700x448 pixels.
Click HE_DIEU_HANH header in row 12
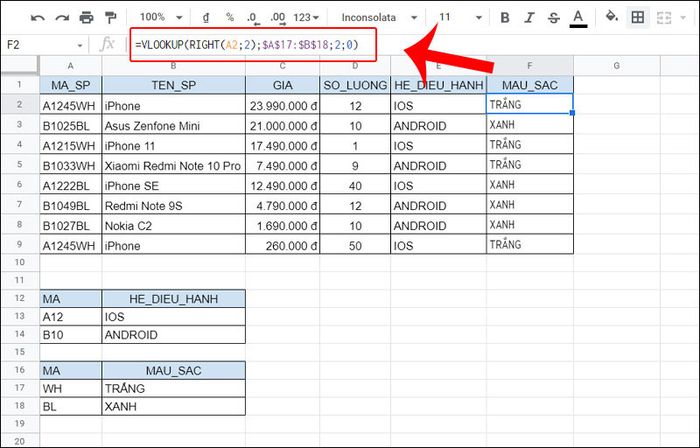tap(173, 299)
